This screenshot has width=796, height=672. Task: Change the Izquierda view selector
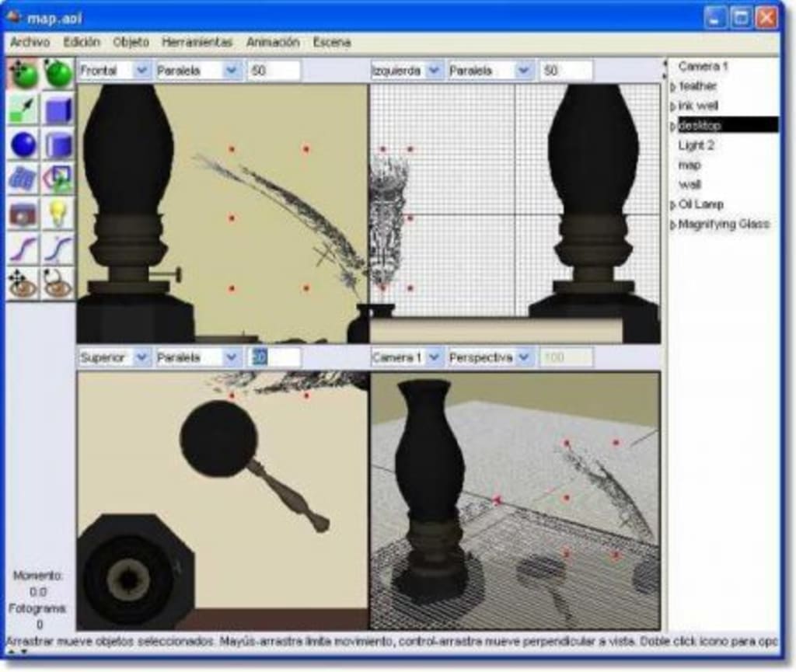pos(432,68)
